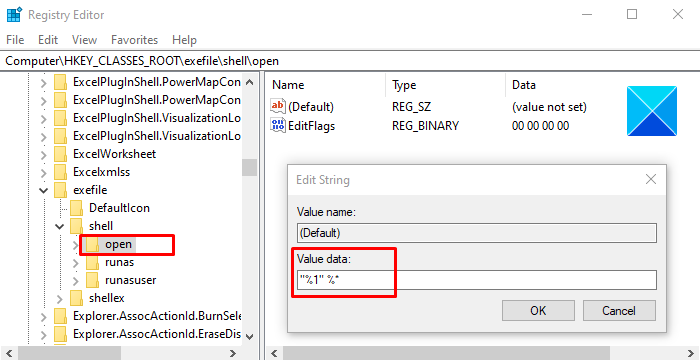Click values pane horizontal scrollbar left arrow
This screenshot has width=700, height=360.
274,353
